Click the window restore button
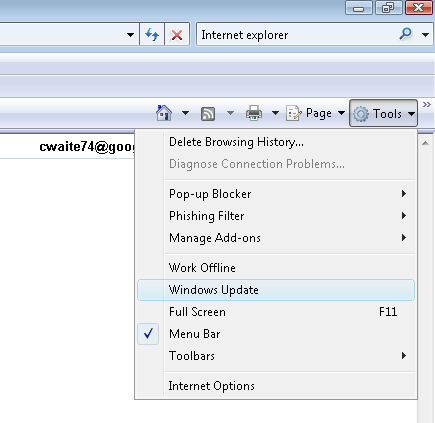The width and height of the screenshot is (435, 423). coord(388,7)
